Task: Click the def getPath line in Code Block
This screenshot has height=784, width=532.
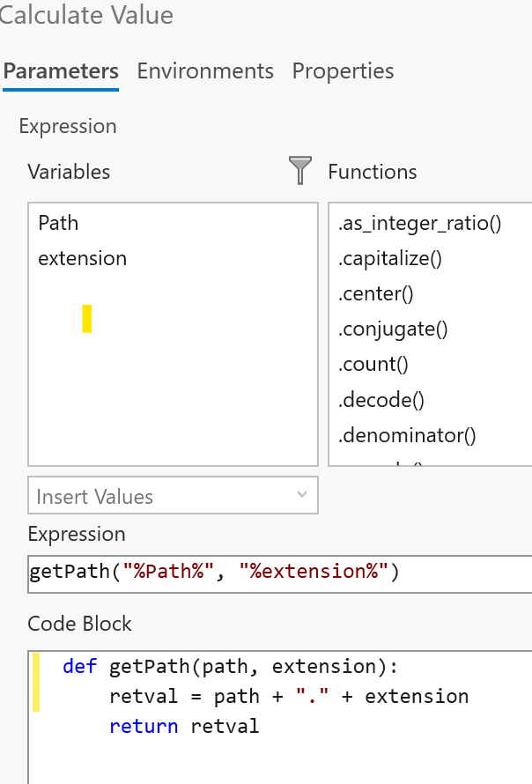Action: pos(231,667)
